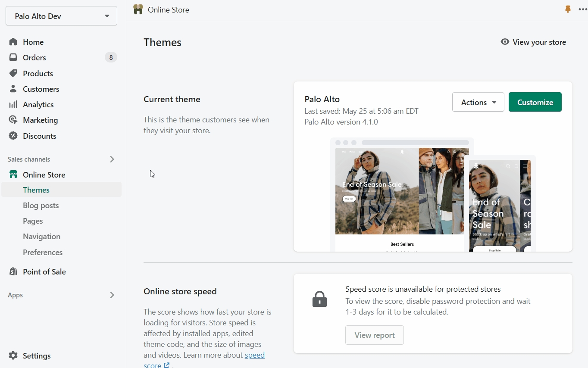The height and width of the screenshot is (368, 588).
Task: Click View your store eye link
Action: (533, 42)
